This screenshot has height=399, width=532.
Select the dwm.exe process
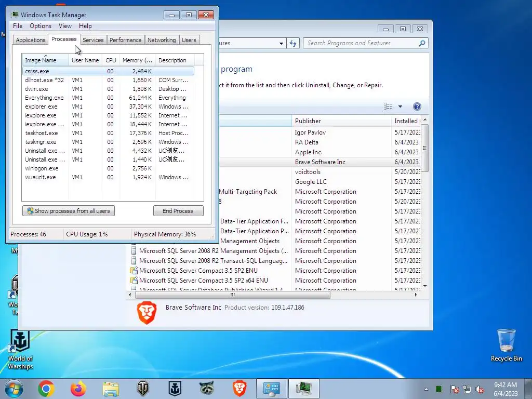[108, 89]
